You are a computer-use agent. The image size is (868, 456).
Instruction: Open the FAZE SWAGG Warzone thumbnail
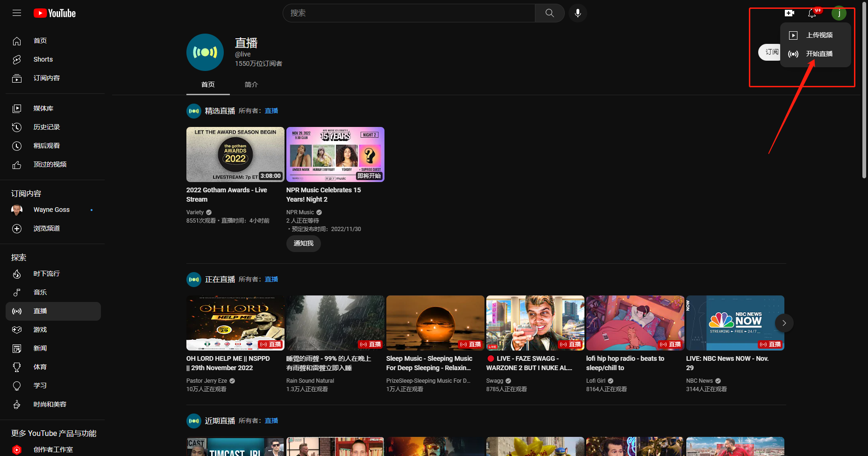(x=535, y=323)
